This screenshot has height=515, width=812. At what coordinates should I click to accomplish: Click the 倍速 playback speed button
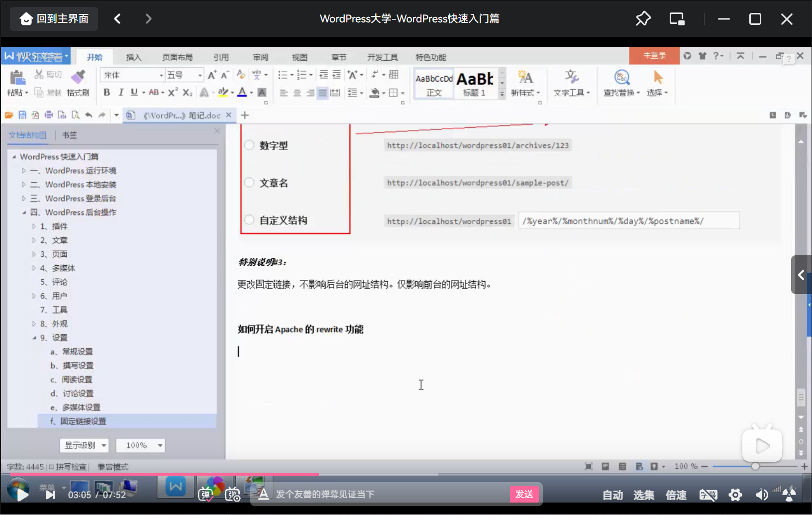tap(676, 495)
